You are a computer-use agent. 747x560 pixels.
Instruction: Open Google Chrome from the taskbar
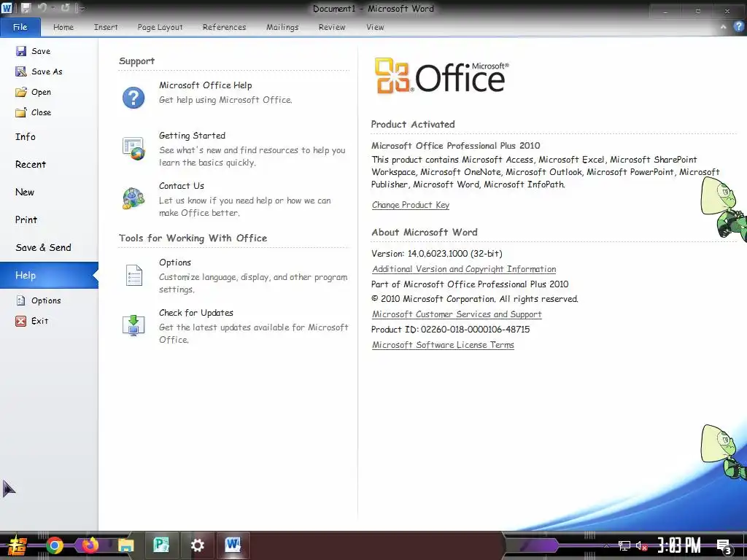click(x=54, y=545)
